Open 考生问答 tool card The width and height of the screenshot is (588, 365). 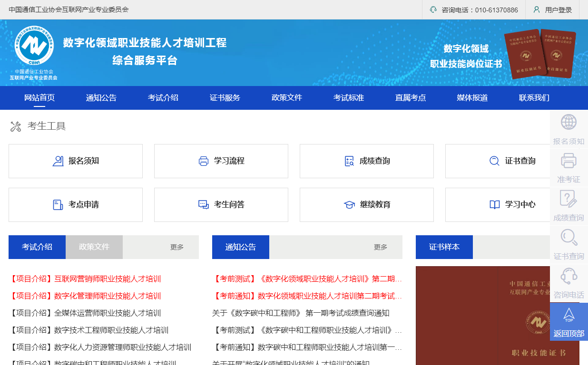(221, 205)
